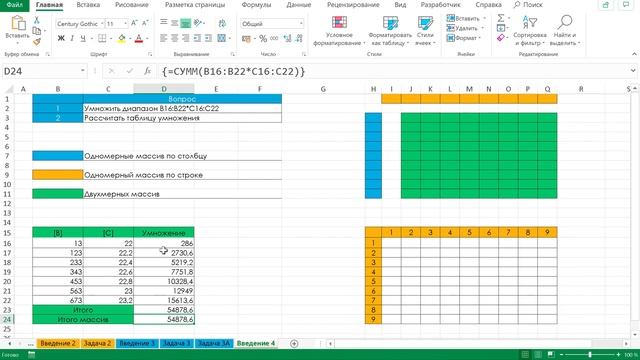This screenshot has width=640, height=360.
Task: Adjust the zoom slider in status bar
Action: click(590, 355)
